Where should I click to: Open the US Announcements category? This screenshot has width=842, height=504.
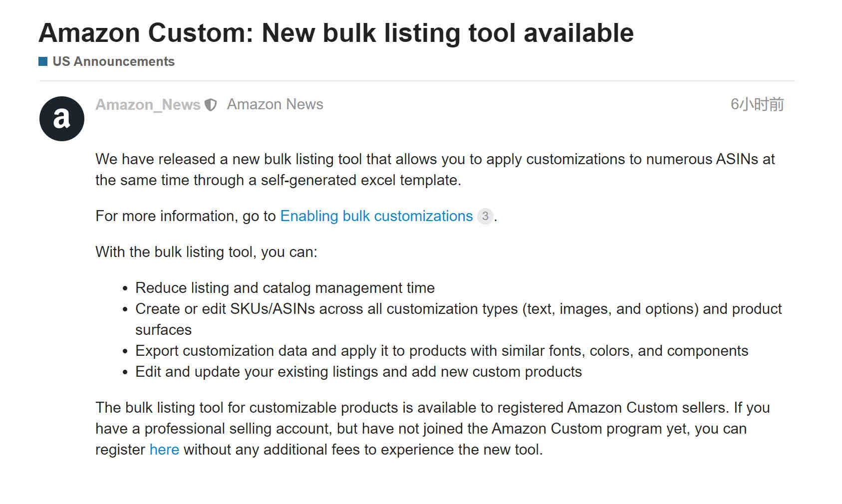pyautogui.click(x=113, y=61)
